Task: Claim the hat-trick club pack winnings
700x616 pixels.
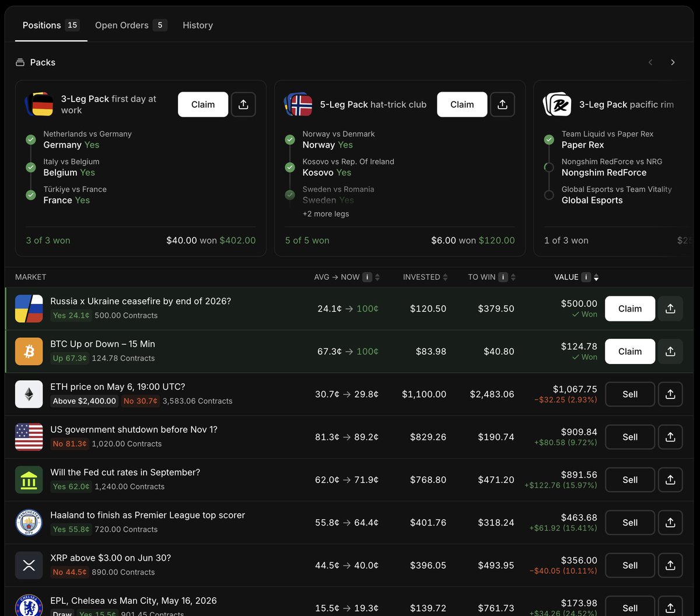Action: point(462,104)
